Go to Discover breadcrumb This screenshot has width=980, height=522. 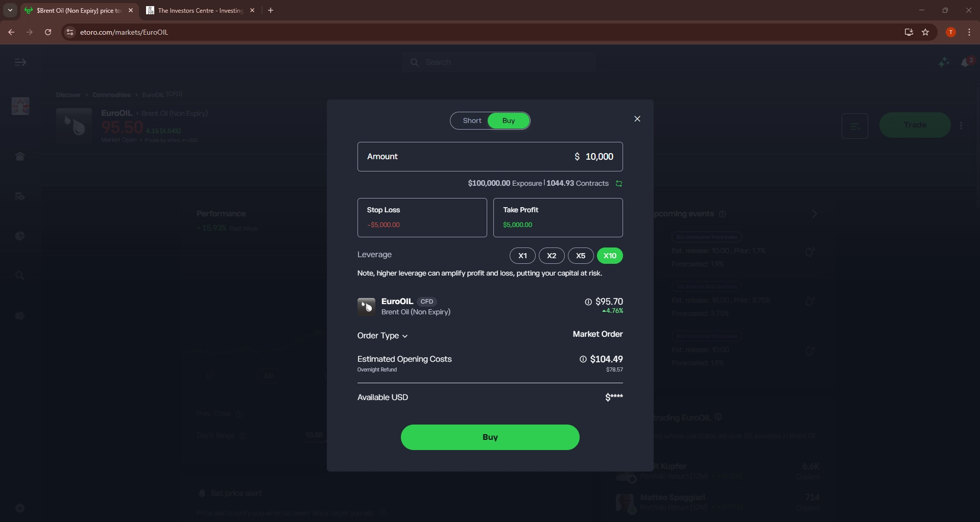68,95
